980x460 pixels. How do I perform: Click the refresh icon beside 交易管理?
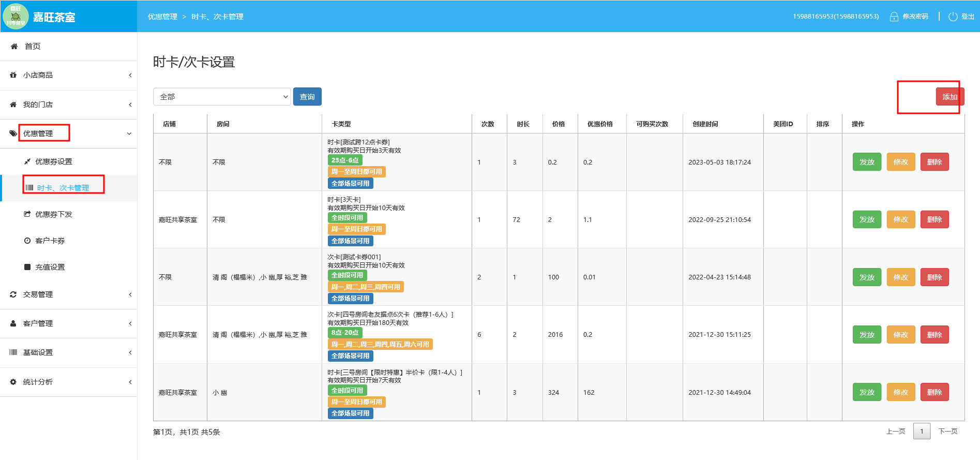point(13,294)
